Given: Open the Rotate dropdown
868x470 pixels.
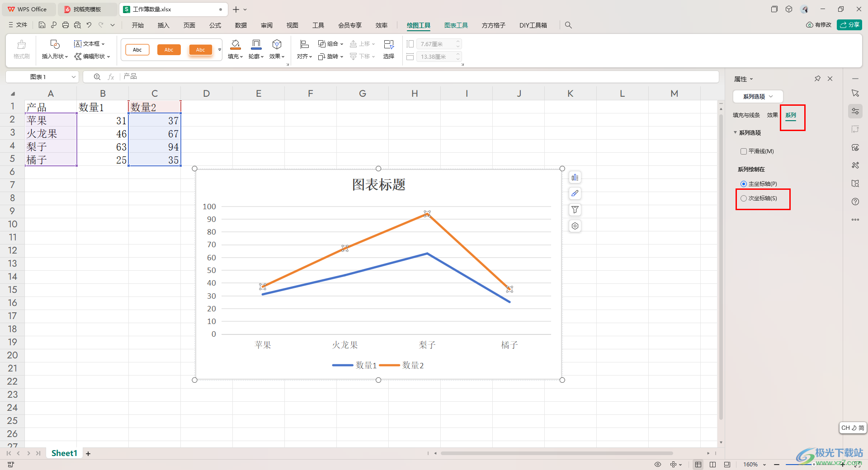Looking at the screenshot, I should [x=331, y=56].
